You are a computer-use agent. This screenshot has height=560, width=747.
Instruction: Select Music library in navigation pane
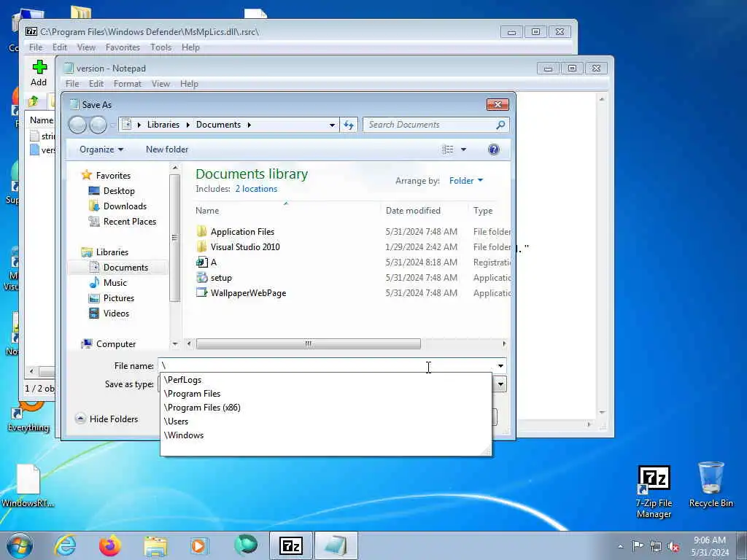tap(115, 283)
